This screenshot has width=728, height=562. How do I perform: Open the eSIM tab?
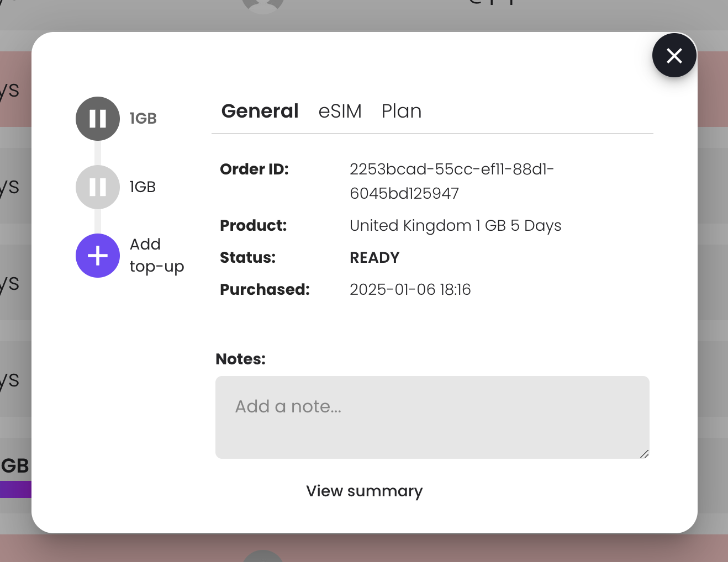click(340, 111)
